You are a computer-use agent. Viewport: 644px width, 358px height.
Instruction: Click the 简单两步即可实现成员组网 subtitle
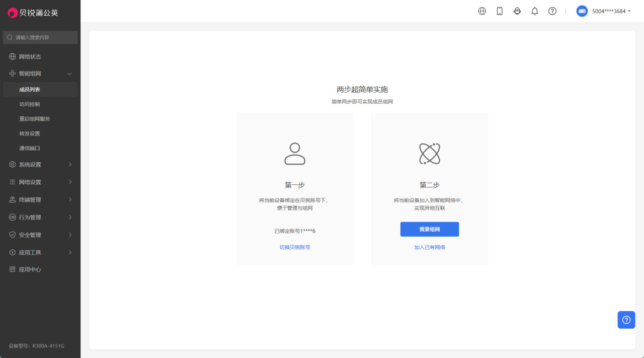click(x=362, y=102)
